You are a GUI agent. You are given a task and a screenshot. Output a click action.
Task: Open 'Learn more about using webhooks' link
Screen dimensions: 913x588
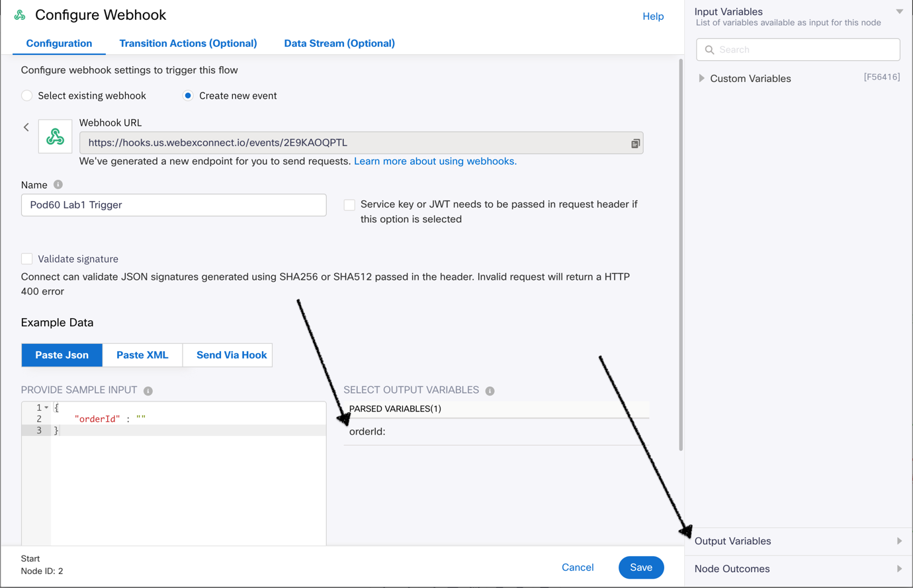[x=435, y=161]
